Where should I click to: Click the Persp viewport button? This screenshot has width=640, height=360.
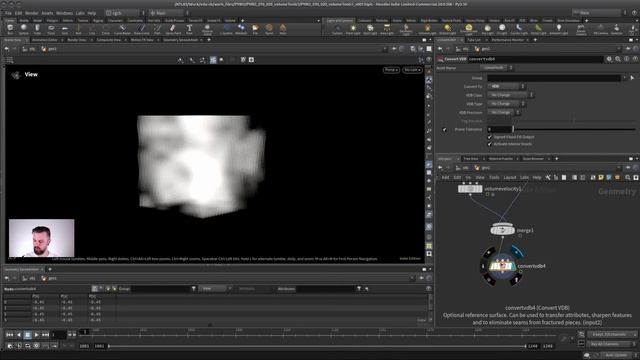pyautogui.click(x=391, y=70)
